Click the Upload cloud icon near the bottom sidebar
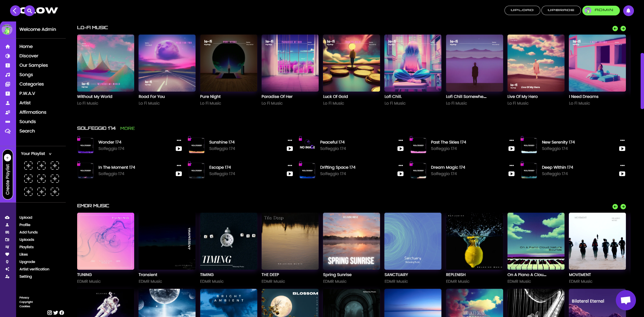 click(x=8, y=217)
